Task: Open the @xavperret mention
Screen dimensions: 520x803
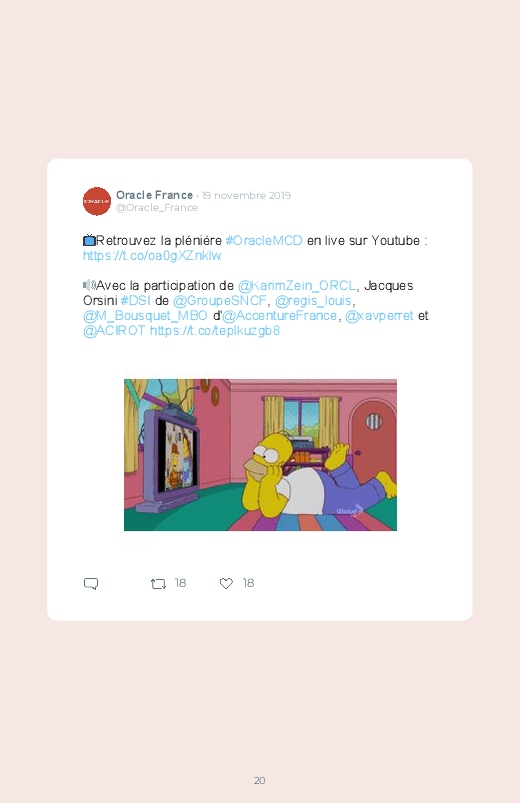Action: pos(379,315)
